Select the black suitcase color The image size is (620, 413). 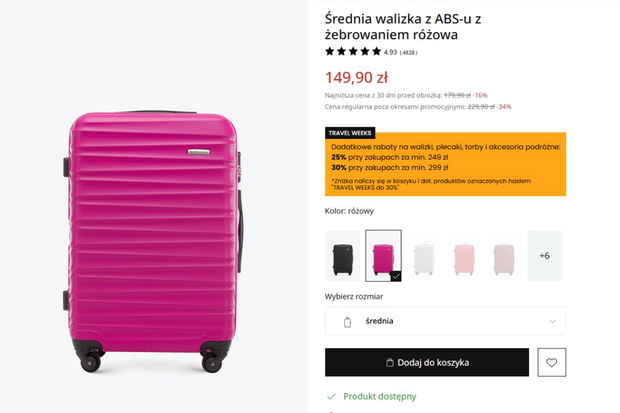point(343,256)
